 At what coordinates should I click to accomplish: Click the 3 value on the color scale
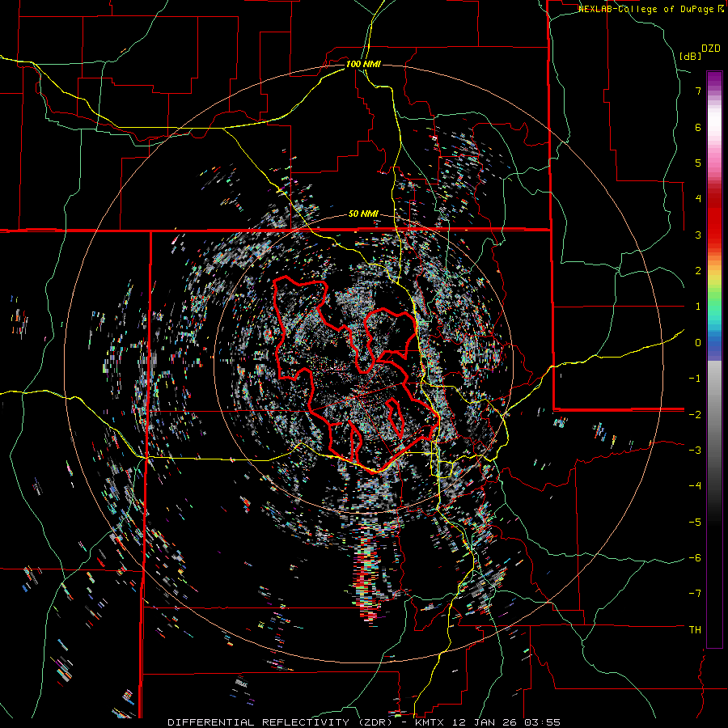(x=698, y=235)
